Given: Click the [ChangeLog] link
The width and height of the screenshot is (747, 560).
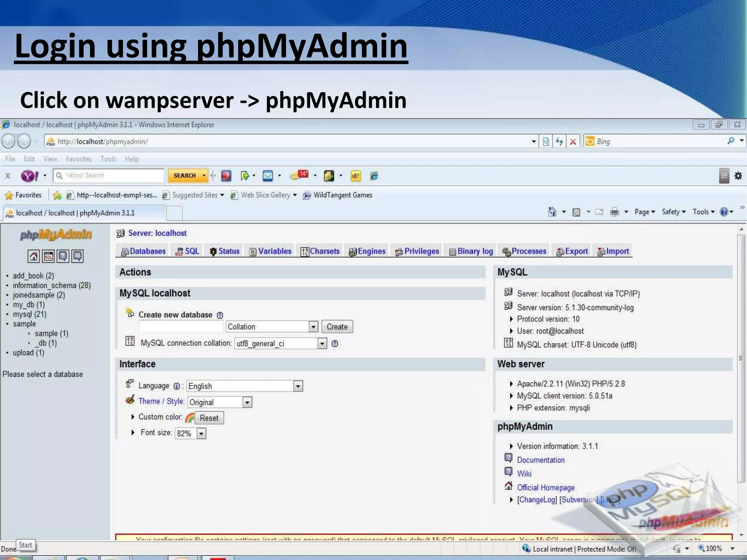Looking at the screenshot, I should click(537, 500).
